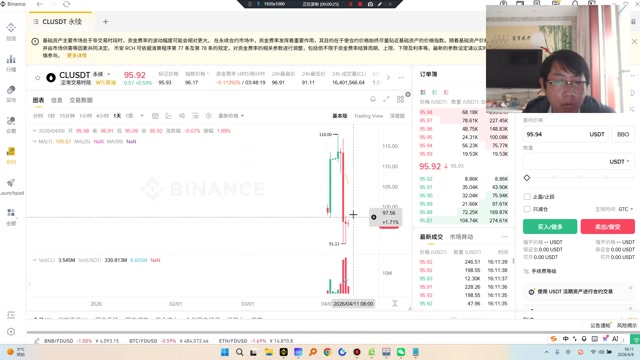This screenshot has height=360, width=640.
Task: Collapse the Vol indicator row chevron
Action: (35, 260)
